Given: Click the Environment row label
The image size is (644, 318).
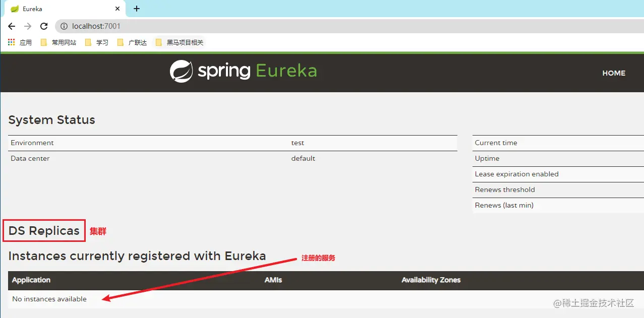Looking at the screenshot, I should pyautogui.click(x=32, y=143).
